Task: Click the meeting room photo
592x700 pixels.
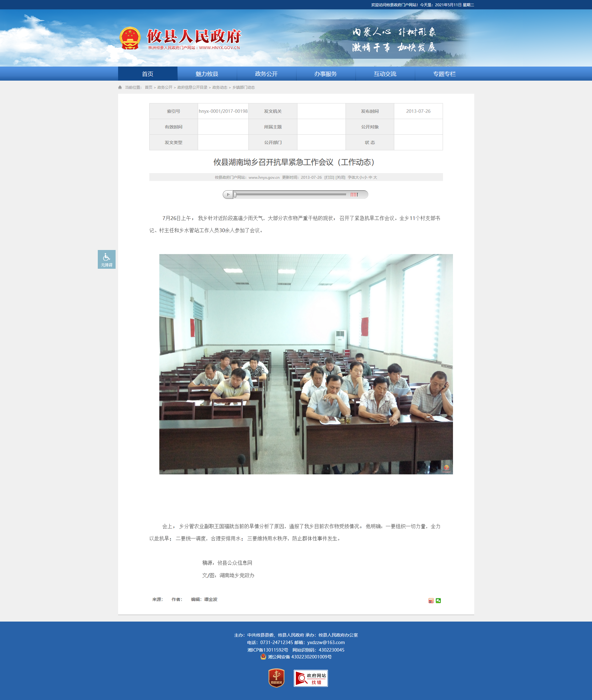Action: point(306,364)
